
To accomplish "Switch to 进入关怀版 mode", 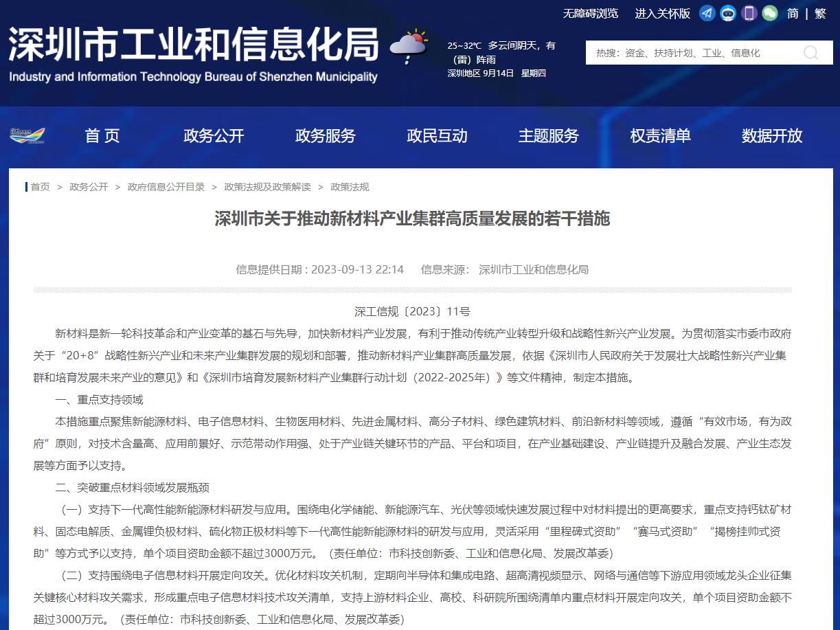I will 662,13.
